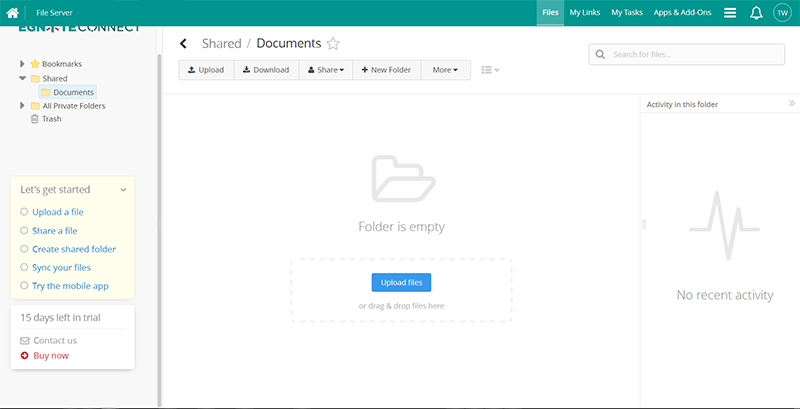
Task: Click the search magnifier icon
Action: coord(601,55)
